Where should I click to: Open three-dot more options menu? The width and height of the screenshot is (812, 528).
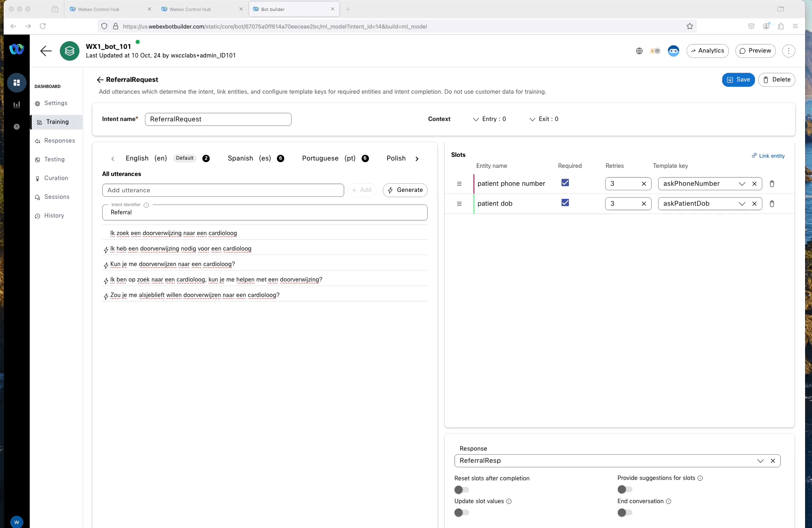click(x=788, y=51)
